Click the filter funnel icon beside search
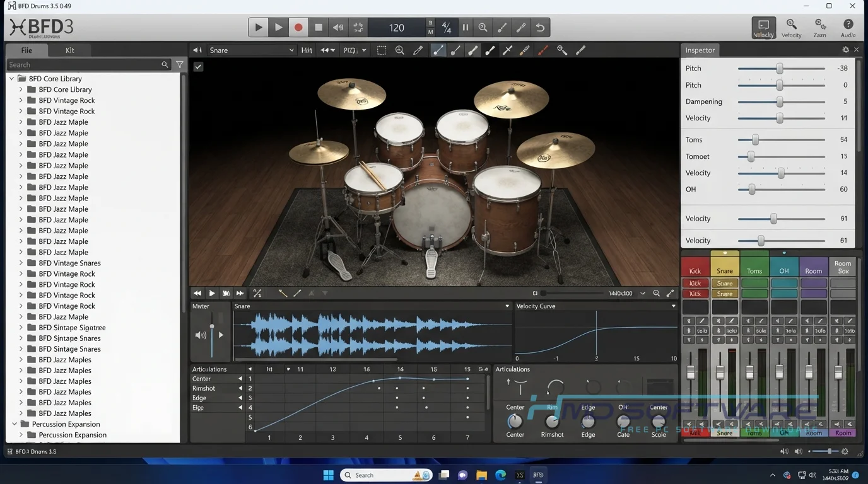The height and width of the screenshot is (484, 868). 180,64
